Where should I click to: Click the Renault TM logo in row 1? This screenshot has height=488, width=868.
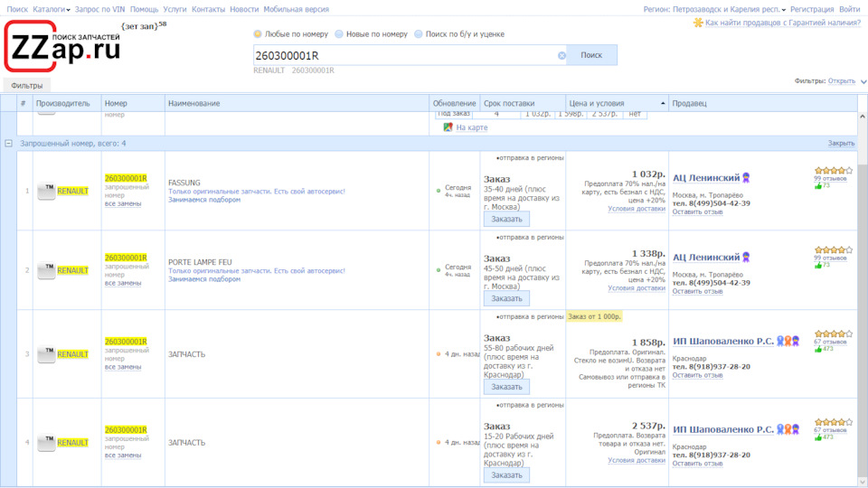click(46, 191)
